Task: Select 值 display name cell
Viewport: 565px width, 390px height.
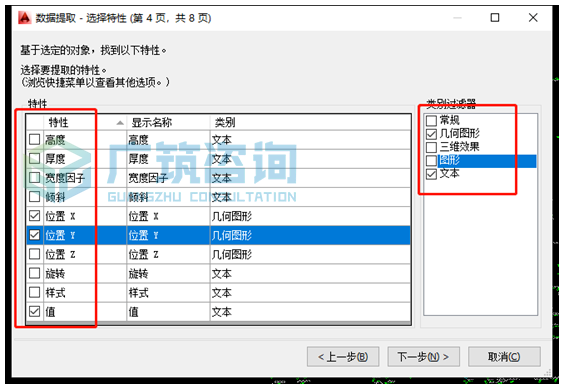Action: (168, 312)
